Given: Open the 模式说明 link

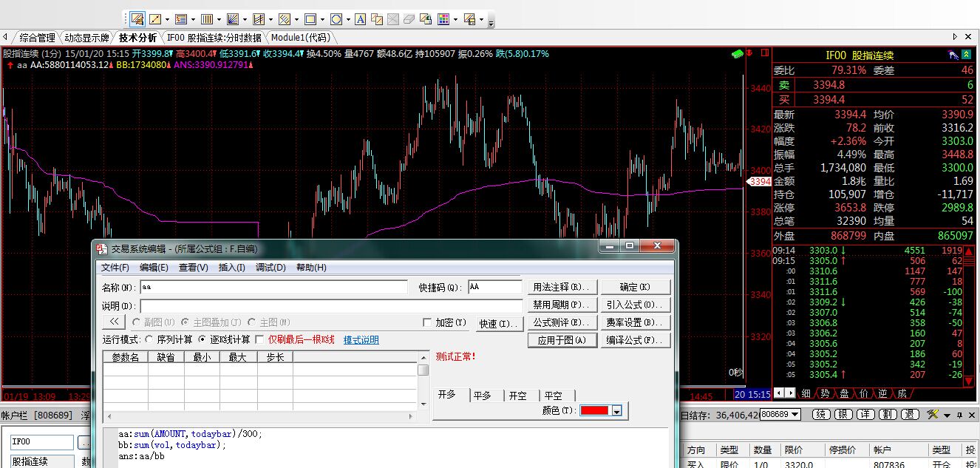Looking at the screenshot, I should point(361,340).
